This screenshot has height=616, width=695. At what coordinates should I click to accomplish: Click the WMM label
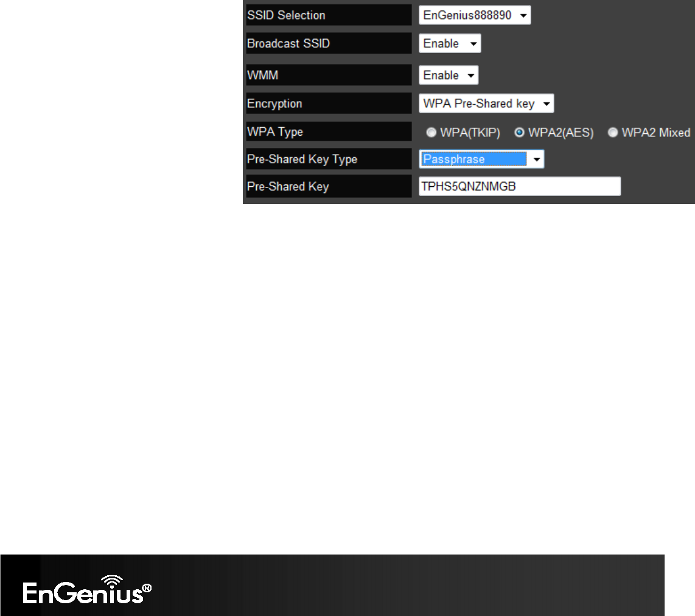tap(263, 75)
